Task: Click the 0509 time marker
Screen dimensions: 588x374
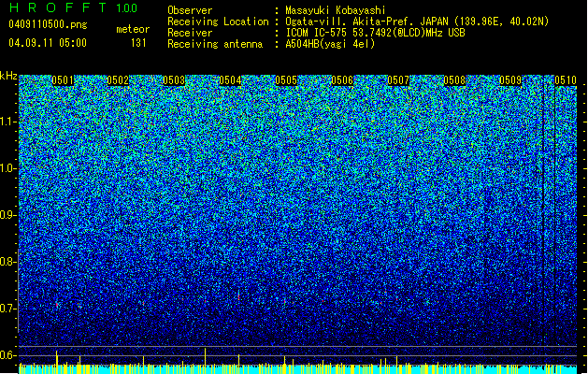Action: point(510,80)
